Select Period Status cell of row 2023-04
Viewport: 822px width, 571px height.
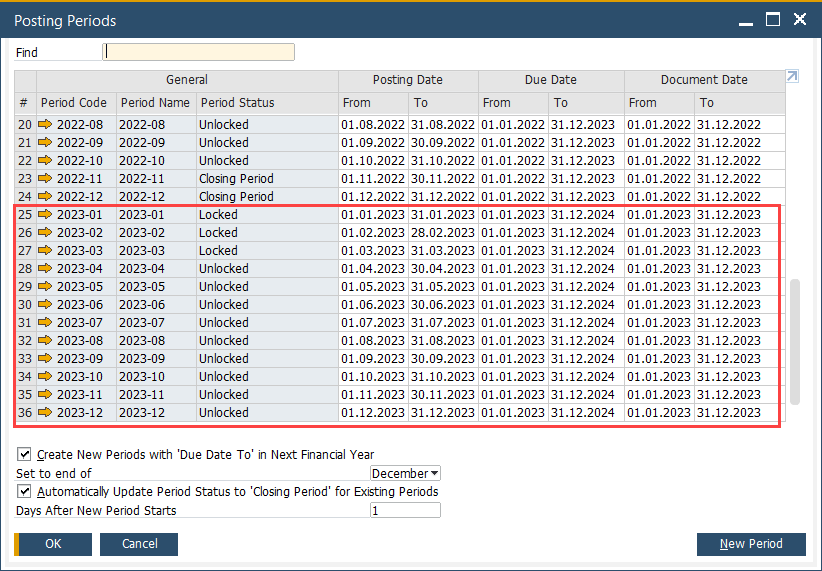[266, 269]
